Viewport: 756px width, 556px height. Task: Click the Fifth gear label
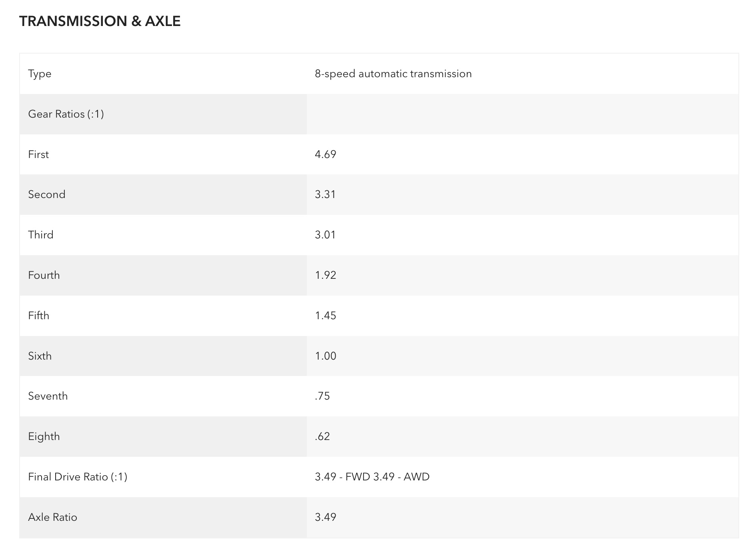coord(39,316)
